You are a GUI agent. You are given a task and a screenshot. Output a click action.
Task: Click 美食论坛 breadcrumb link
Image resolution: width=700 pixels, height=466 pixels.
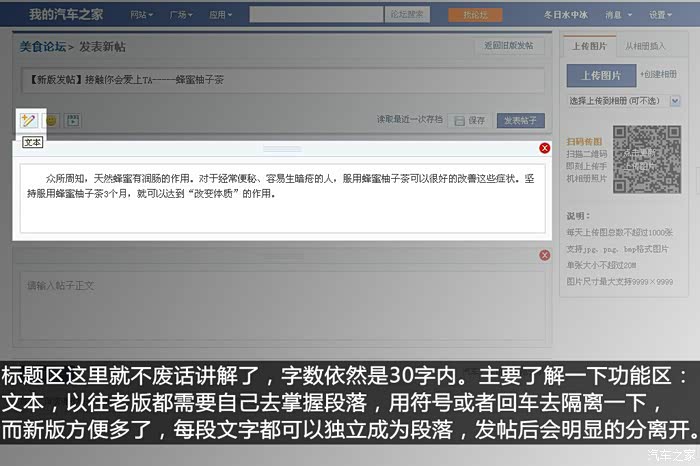click(x=43, y=46)
